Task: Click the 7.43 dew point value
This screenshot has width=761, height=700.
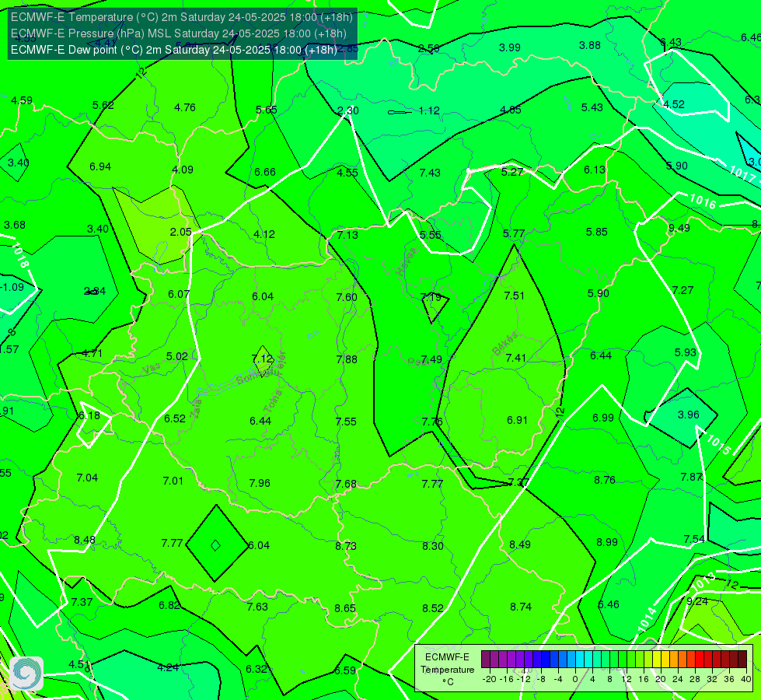Action: (x=430, y=173)
